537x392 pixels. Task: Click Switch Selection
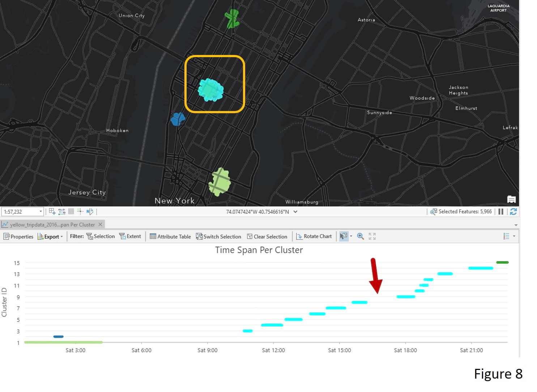(x=218, y=237)
